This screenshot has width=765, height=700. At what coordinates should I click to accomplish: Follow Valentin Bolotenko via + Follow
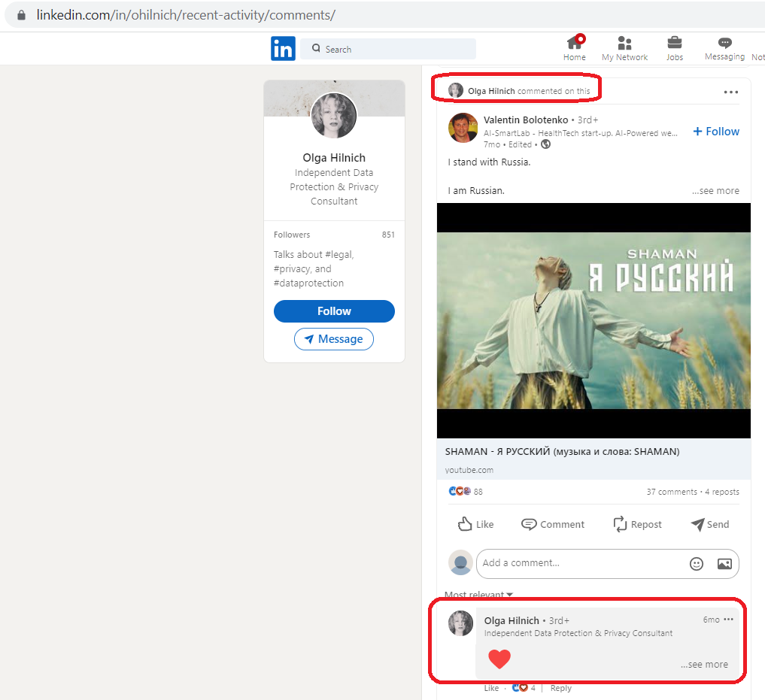pyautogui.click(x=716, y=132)
